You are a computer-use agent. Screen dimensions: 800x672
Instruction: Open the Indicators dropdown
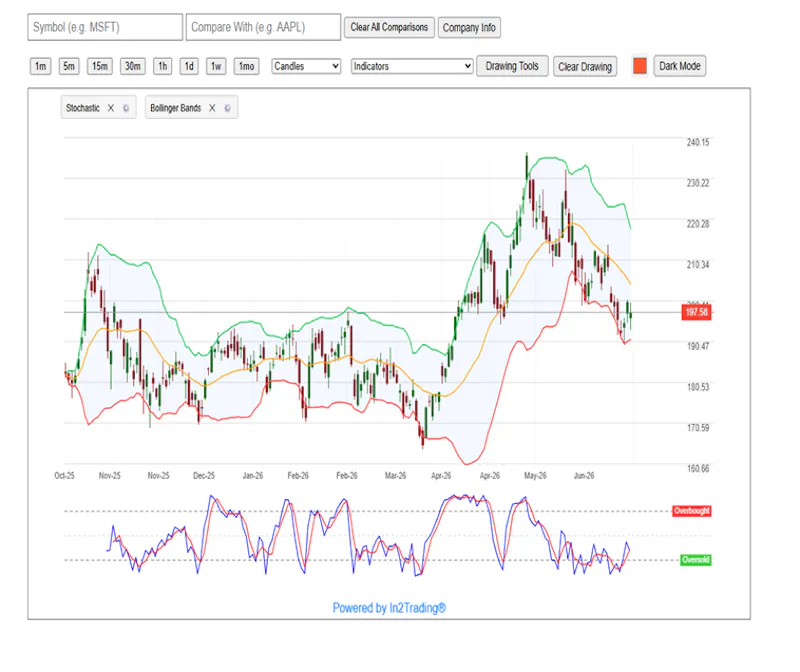(412, 66)
